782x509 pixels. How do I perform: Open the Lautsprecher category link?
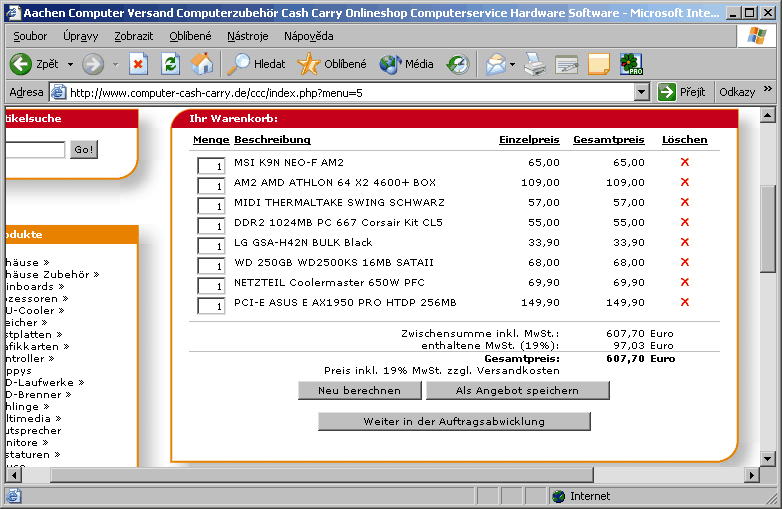point(33,430)
